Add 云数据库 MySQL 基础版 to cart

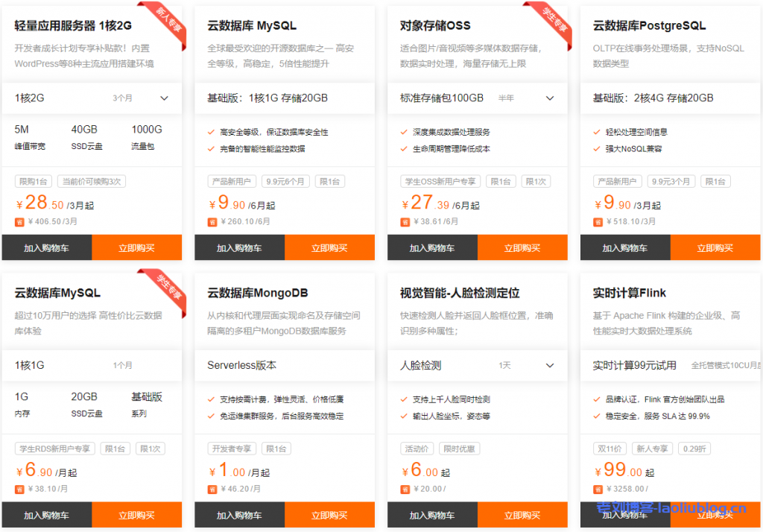239,248
